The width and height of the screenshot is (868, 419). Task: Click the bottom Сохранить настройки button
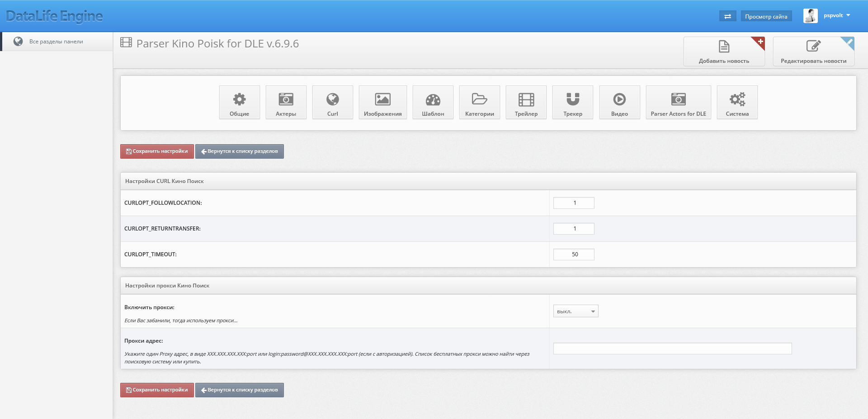pyautogui.click(x=157, y=390)
